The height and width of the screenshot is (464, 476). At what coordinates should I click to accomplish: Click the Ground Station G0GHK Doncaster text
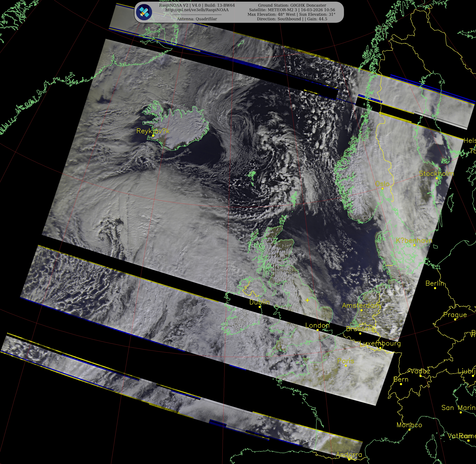[x=292, y=5]
